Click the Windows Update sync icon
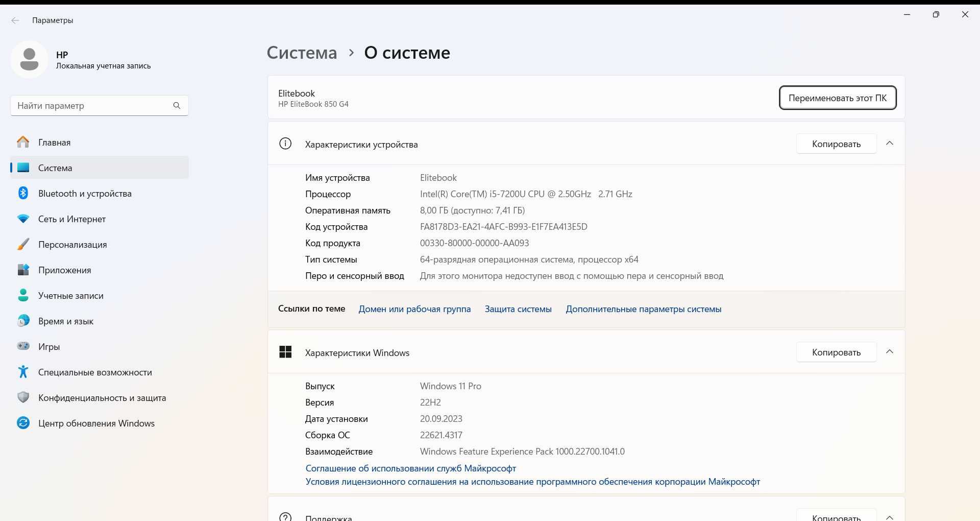Screen dimensions: 980x521 (x=23, y=423)
